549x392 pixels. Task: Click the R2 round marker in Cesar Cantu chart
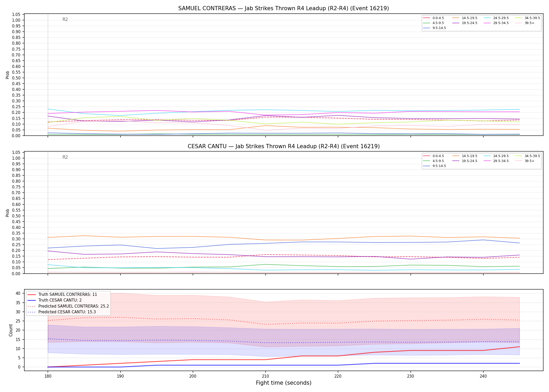coord(65,157)
